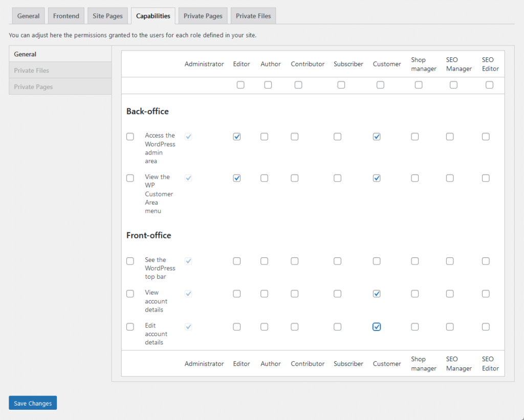Image resolution: width=524 pixels, height=420 pixels.
Task: Enable Subscriber to see the WordPress top bar
Action: (338, 261)
